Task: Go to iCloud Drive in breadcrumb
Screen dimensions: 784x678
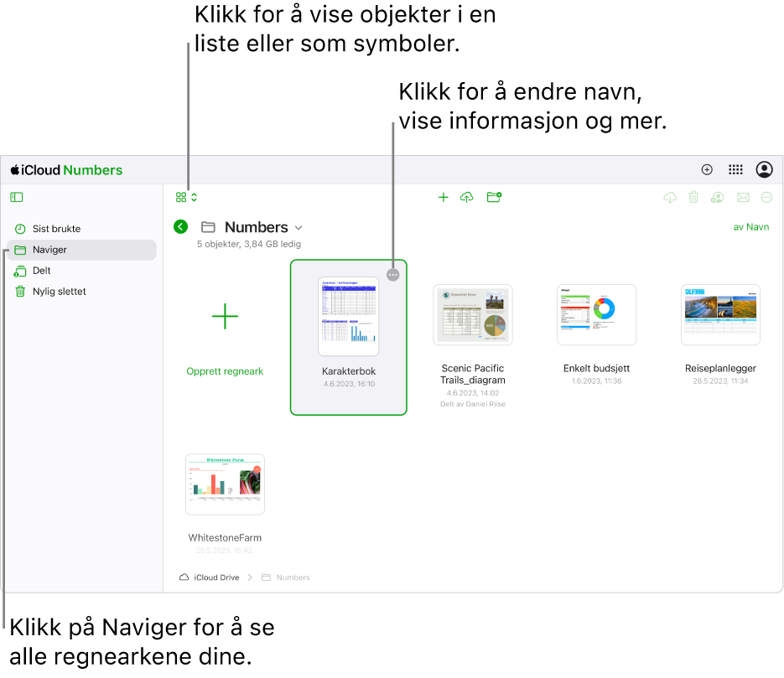Action: pyautogui.click(x=216, y=577)
